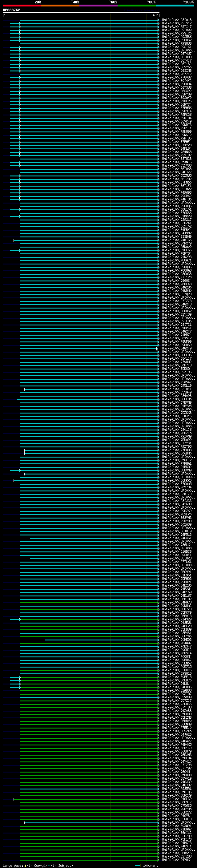Select hit label UniRef100_Q6DJH3
Image resolution: width=197 pixels, height=868 pixels.
tap(177, 755)
